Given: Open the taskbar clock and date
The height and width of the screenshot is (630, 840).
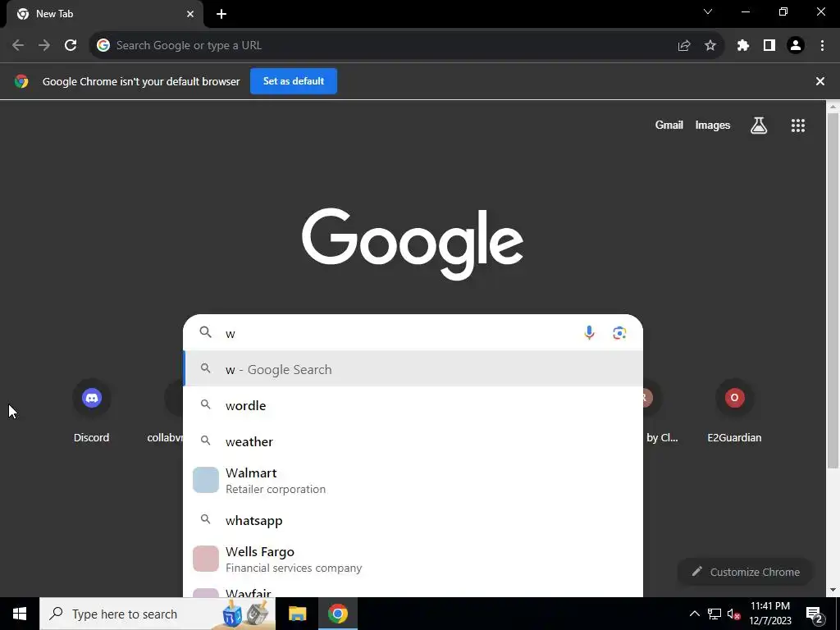Looking at the screenshot, I should 770,614.
